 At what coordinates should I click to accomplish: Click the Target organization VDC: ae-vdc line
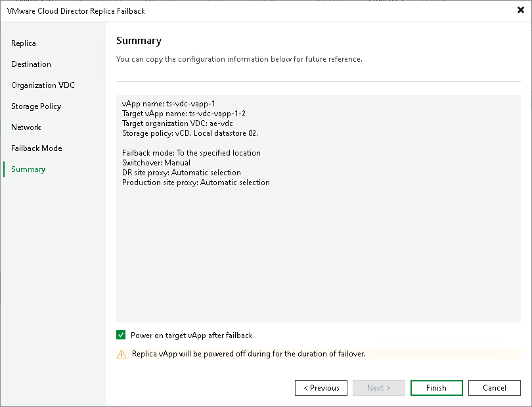coord(177,123)
